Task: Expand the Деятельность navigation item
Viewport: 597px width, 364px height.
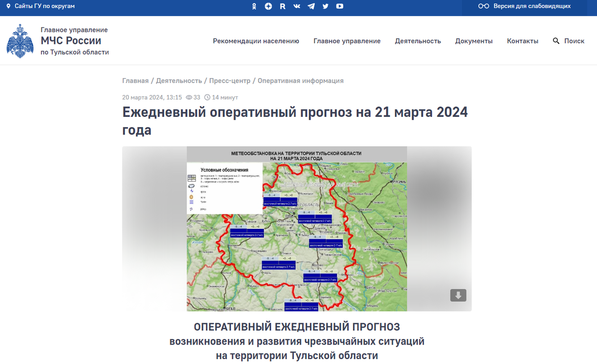Action: [417, 41]
